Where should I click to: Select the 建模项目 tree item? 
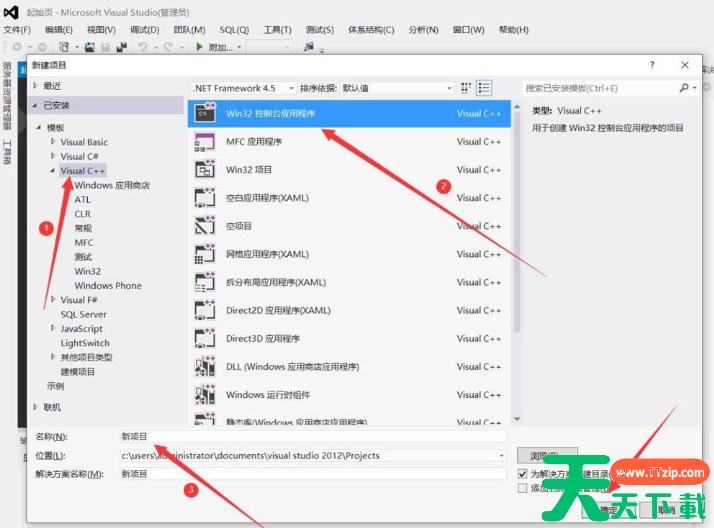click(77, 371)
